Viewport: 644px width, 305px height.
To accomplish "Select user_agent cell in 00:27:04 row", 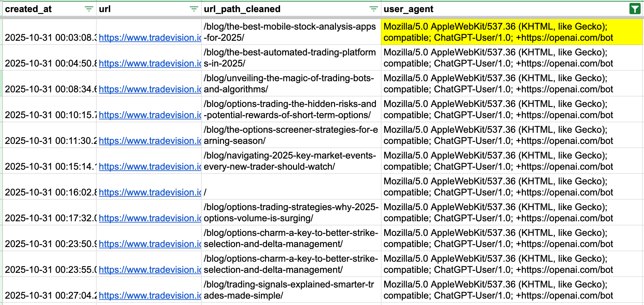I will [512, 290].
